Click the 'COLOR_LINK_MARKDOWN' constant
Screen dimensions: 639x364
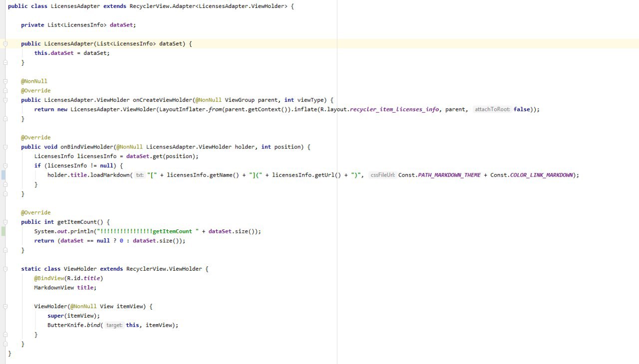pos(542,175)
